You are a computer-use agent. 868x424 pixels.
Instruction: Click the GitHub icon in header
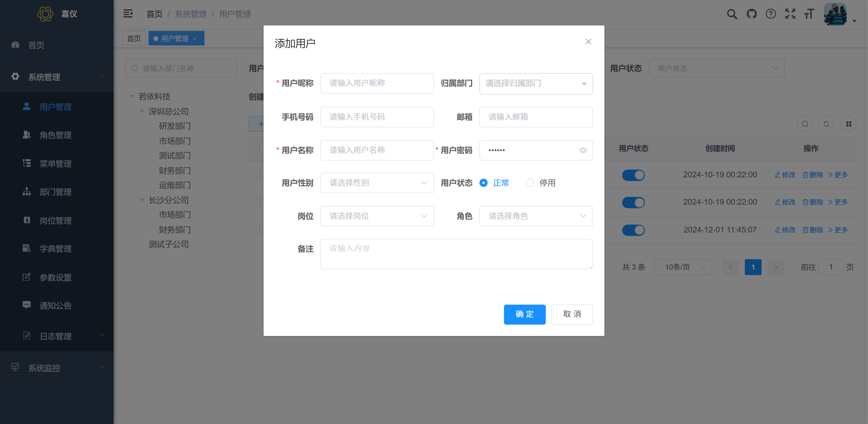[752, 14]
